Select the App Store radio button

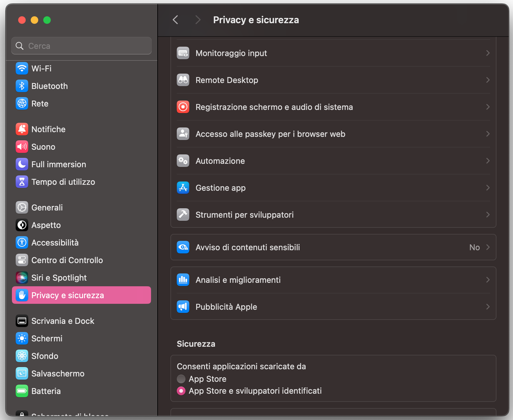pos(181,379)
